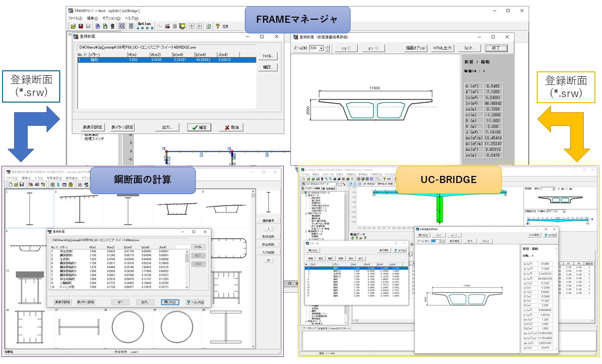Image resolution: width=602 pixels, height=364 pixels.
Task: Click the calculator icon in FRAME Manager toolbar
Action: [131, 26]
